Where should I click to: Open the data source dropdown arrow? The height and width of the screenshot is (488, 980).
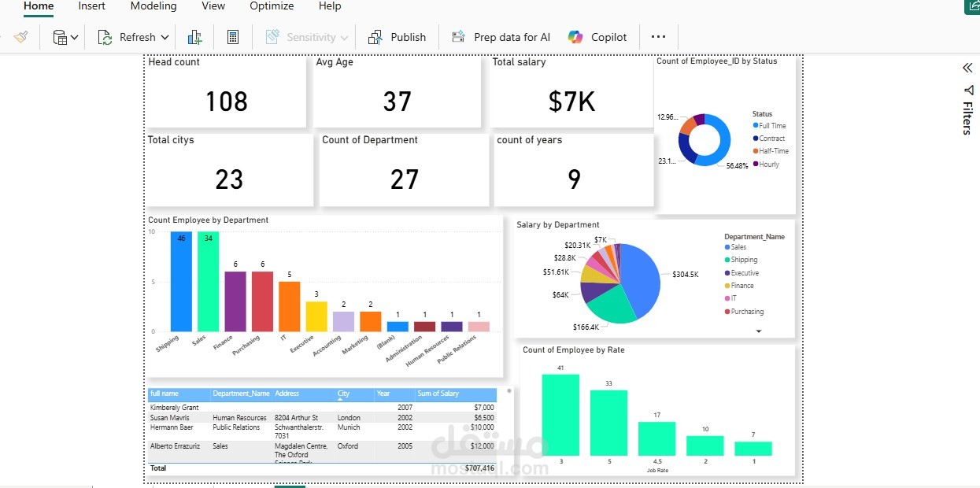(75, 38)
